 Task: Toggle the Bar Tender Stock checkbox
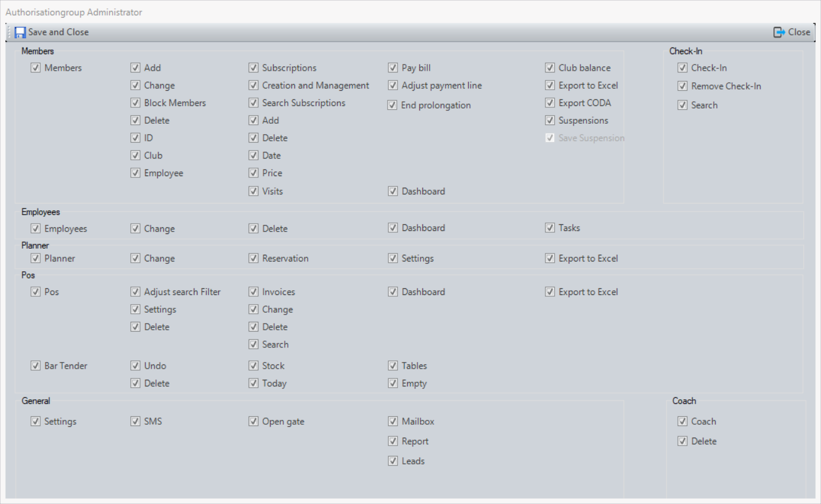254,366
